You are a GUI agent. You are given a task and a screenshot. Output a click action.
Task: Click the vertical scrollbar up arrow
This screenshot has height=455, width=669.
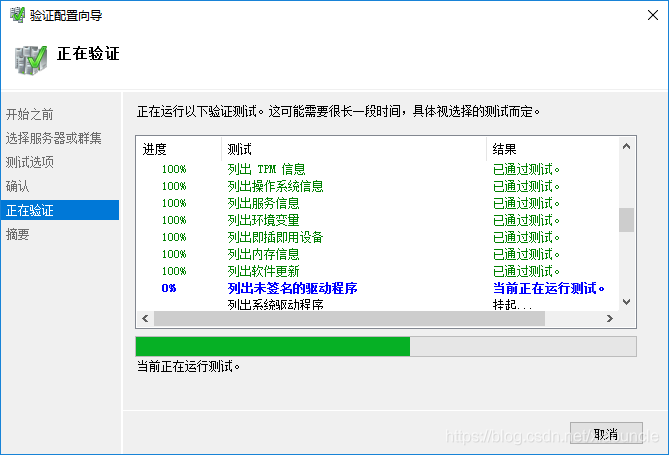(626, 146)
